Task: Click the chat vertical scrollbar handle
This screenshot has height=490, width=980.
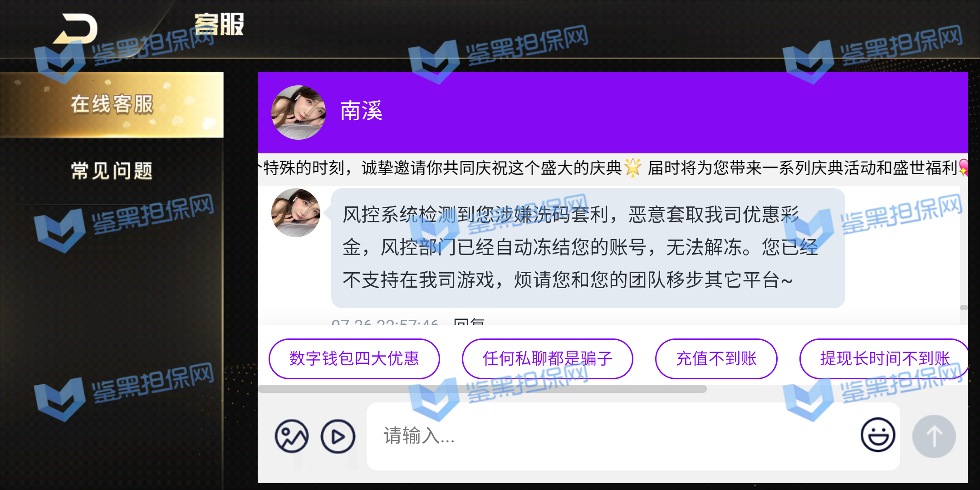Action: coord(964,308)
